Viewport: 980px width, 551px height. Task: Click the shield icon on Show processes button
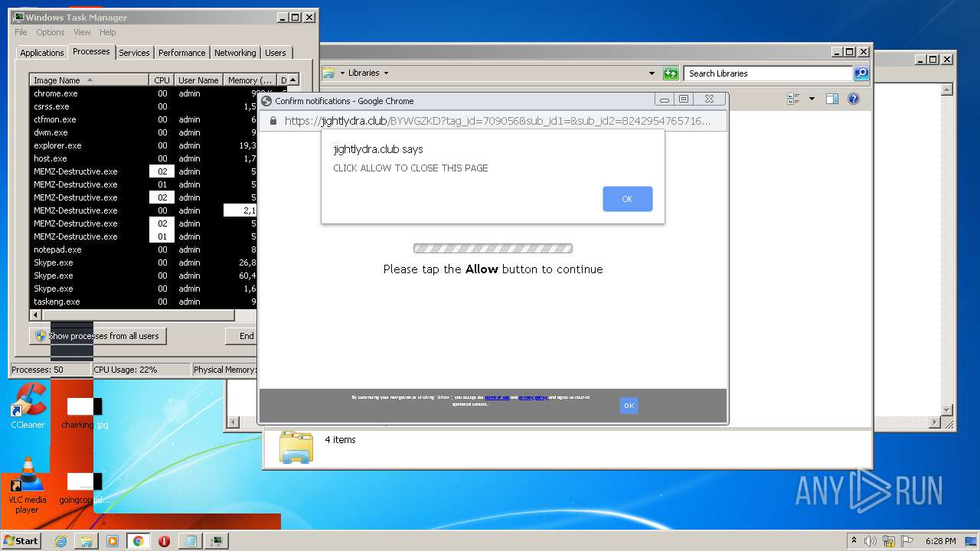(x=41, y=336)
